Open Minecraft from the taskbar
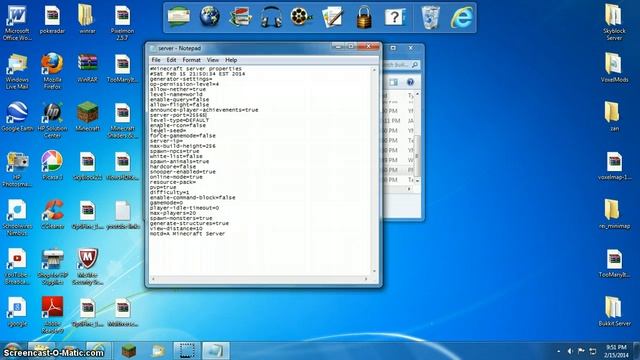This screenshot has width=640, height=360. click(x=129, y=351)
